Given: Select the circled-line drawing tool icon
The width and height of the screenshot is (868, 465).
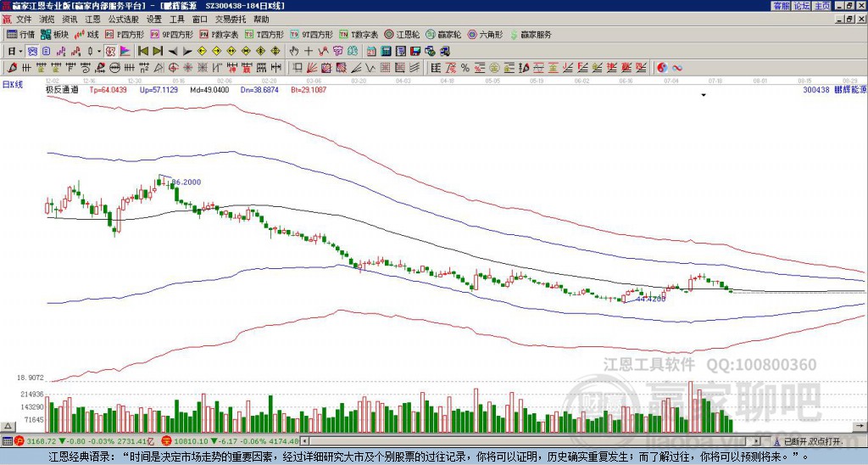Looking at the screenshot, I should click(114, 68).
